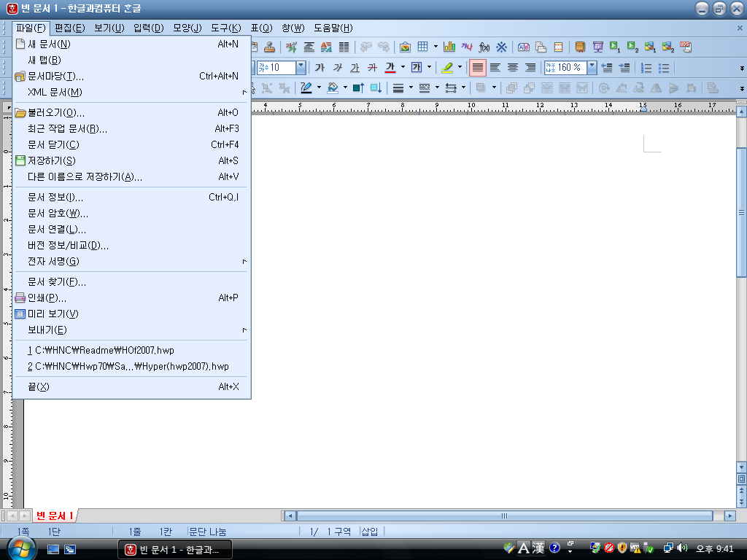Image resolution: width=747 pixels, height=560 pixels.
Task: Start the presentation screen icon
Action: [598, 47]
